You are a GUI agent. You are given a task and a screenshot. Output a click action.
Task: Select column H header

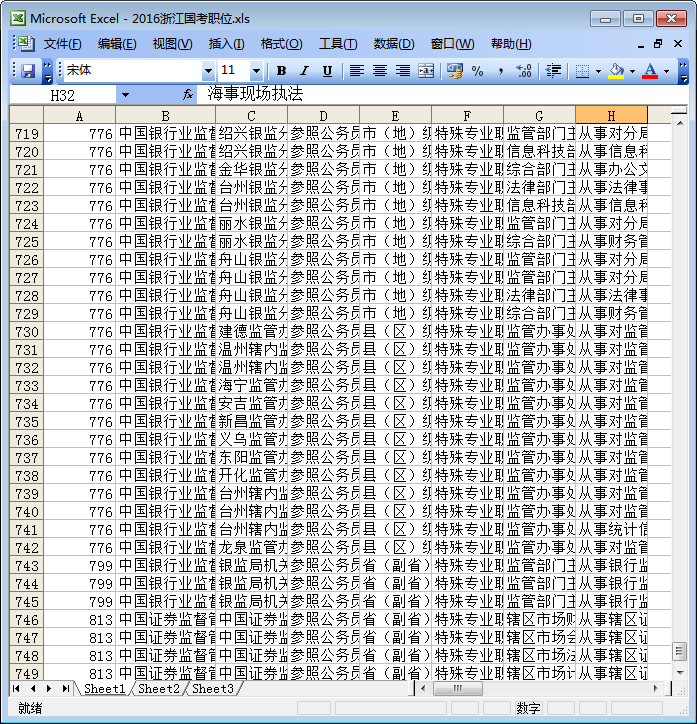611,115
